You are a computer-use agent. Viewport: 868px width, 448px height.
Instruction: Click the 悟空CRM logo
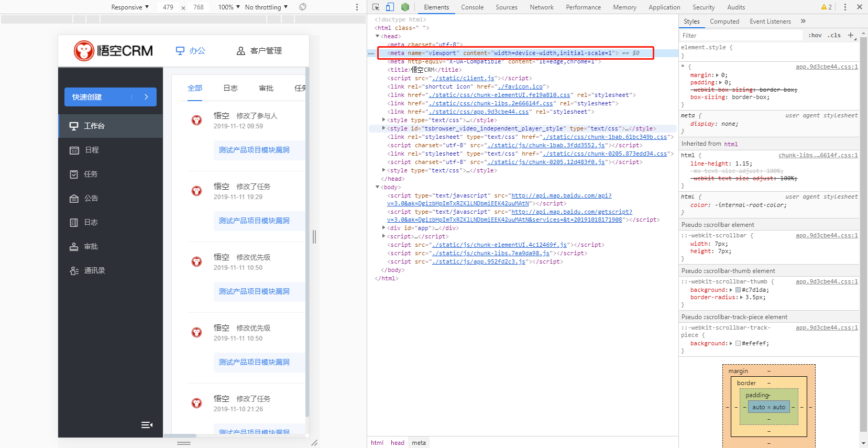click(113, 51)
